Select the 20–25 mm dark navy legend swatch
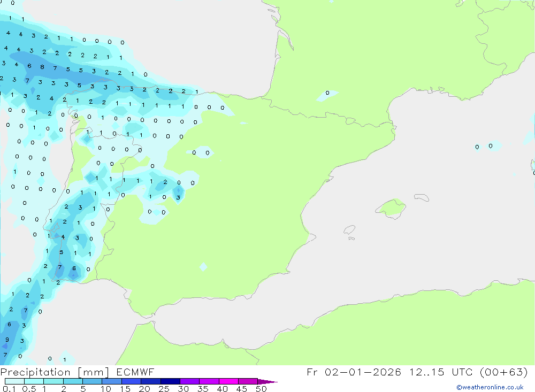The height and width of the screenshot is (392, 535). pos(151,381)
